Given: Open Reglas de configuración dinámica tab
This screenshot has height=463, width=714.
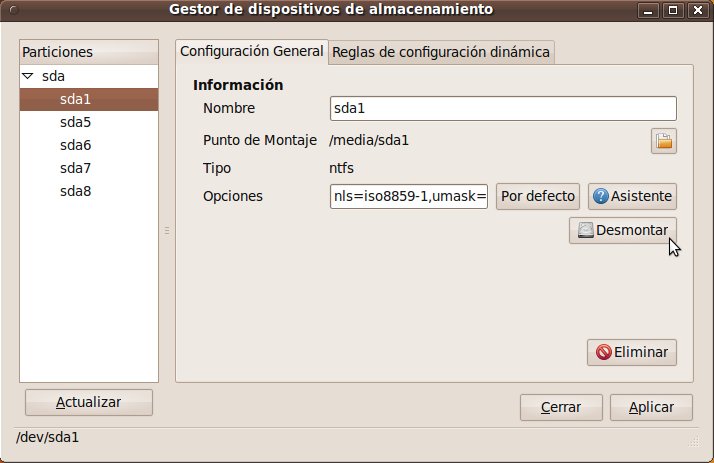Looking at the screenshot, I should click(441, 52).
